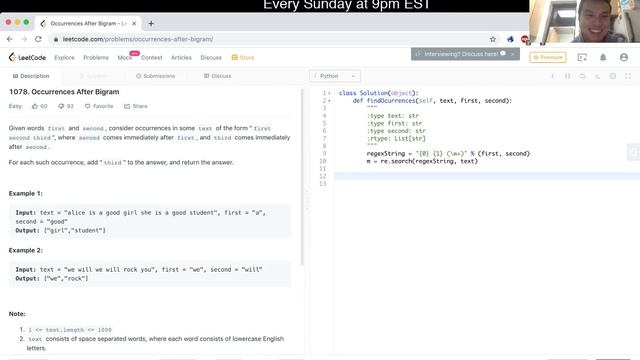
Task: Click the Example 2 heading
Action: pos(26,250)
